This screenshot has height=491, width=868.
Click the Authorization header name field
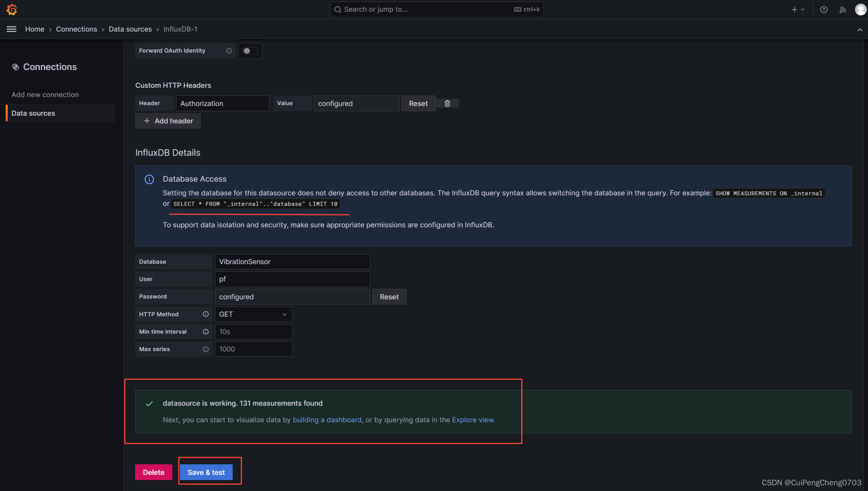tap(223, 104)
